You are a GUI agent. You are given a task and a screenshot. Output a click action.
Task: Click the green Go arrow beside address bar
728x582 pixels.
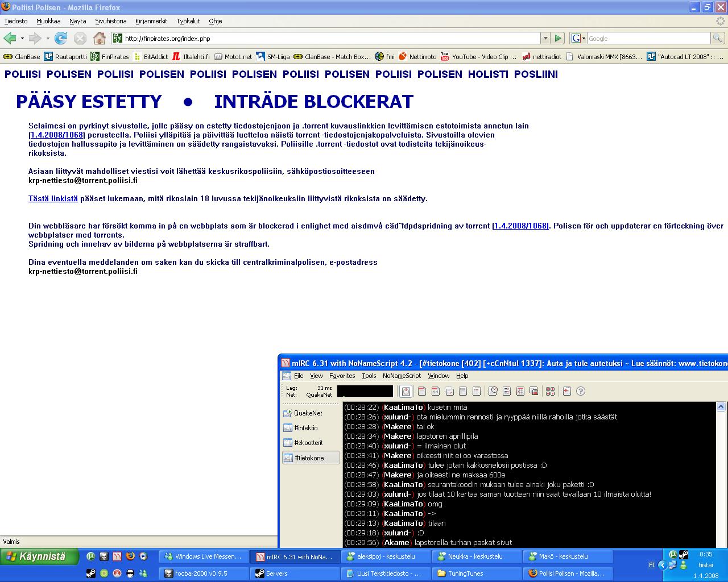click(x=558, y=38)
